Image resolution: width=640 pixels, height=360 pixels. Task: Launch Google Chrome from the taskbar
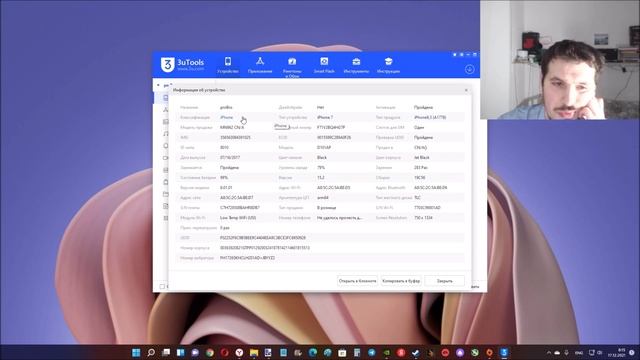(x=210, y=352)
